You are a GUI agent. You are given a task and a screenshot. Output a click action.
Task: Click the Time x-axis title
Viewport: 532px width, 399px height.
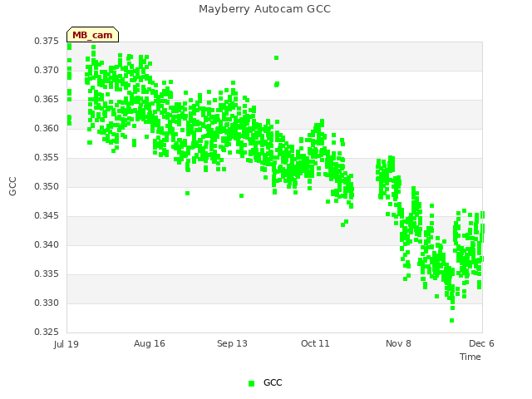470,357
